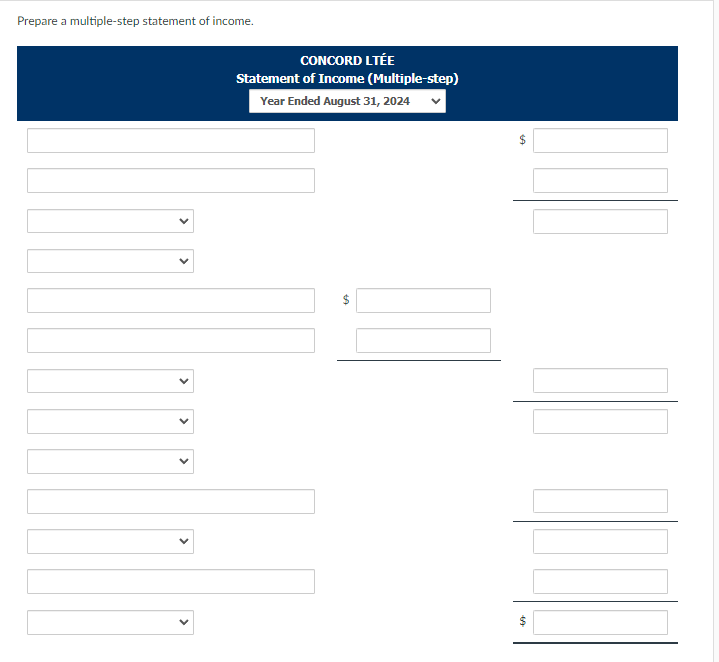Click the third-from-last wide account title field
The image size is (719, 662).
pyautogui.click(x=171, y=502)
